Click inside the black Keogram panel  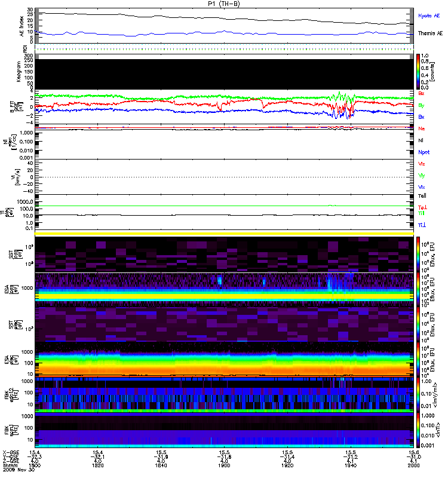coord(224,74)
